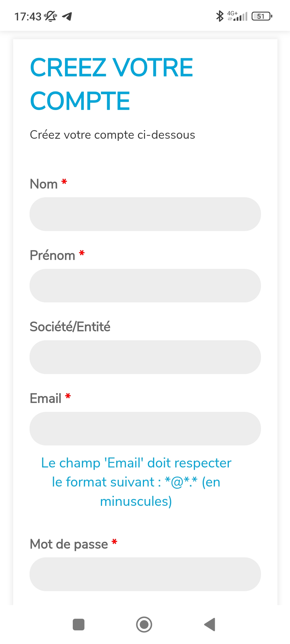Tap the Prénom field label
Viewport: 290px width, 644px height.
click(52, 255)
